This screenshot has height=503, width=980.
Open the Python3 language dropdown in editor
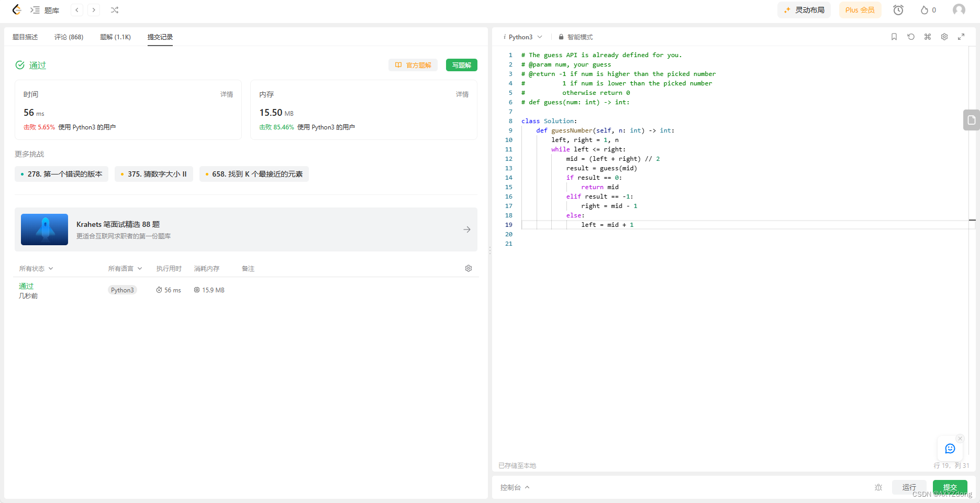(x=523, y=37)
